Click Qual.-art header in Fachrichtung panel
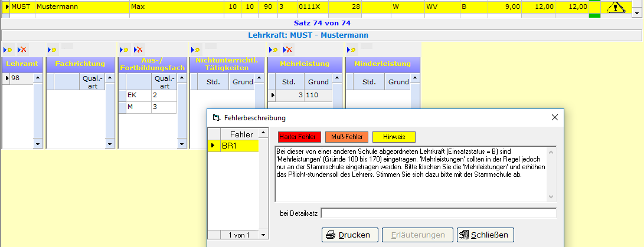Viewport: 644px width, 247px height. 93,82
